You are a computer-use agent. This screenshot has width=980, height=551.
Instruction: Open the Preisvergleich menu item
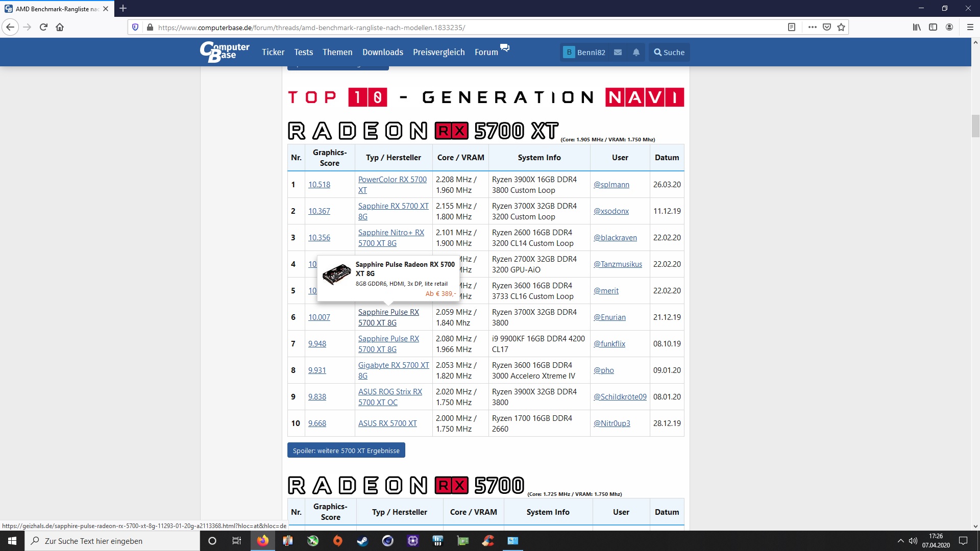pyautogui.click(x=438, y=52)
